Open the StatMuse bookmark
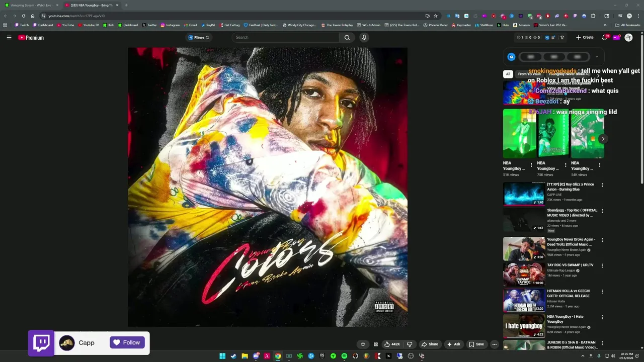The height and width of the screenshot is (362, 644). pyautogui.click(x=484, y=25)
